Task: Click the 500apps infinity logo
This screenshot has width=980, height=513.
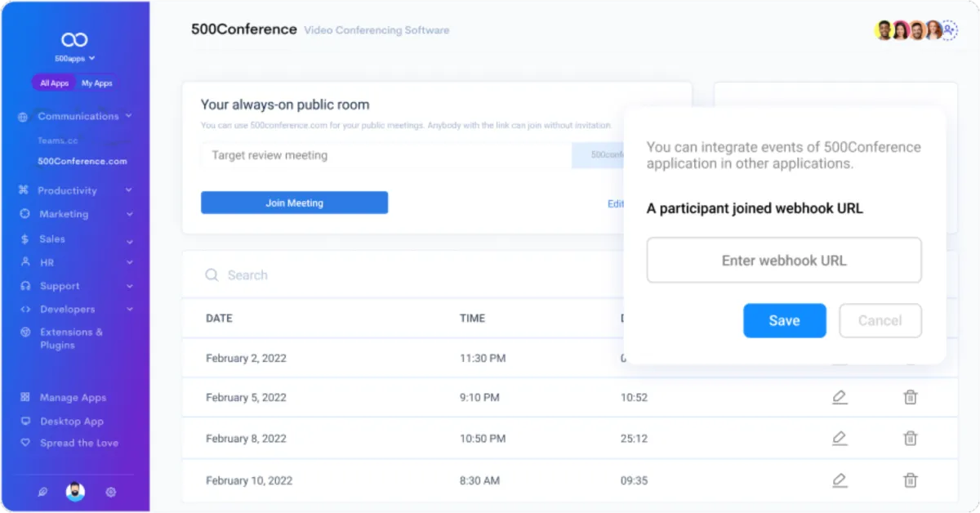Action: click(74, 40)
